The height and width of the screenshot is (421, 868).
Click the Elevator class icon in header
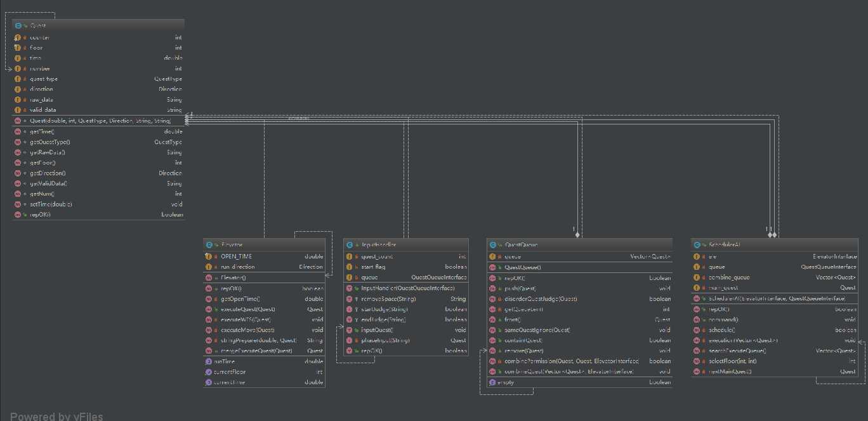(x=209, y=244)
